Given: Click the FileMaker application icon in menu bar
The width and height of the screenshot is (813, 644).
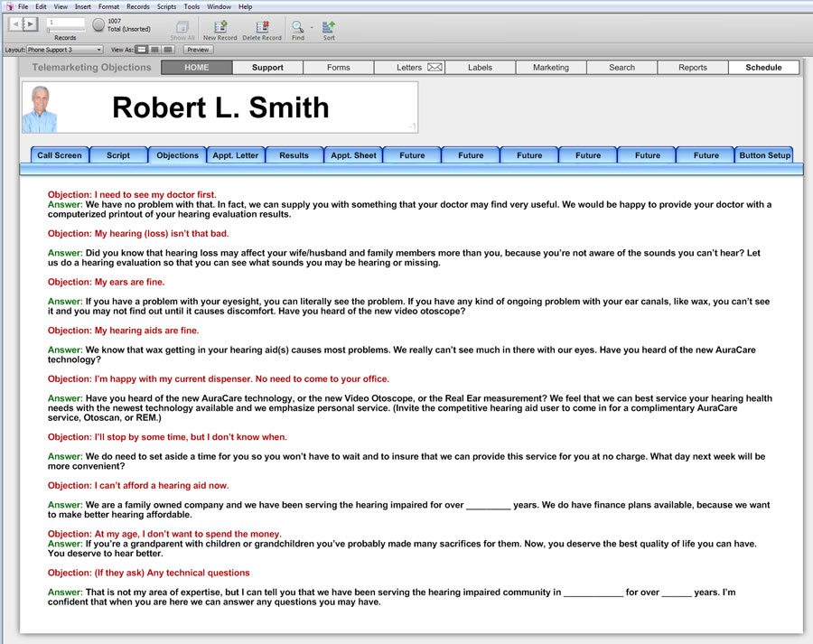Looking at the screenshot, I should 9,6.
